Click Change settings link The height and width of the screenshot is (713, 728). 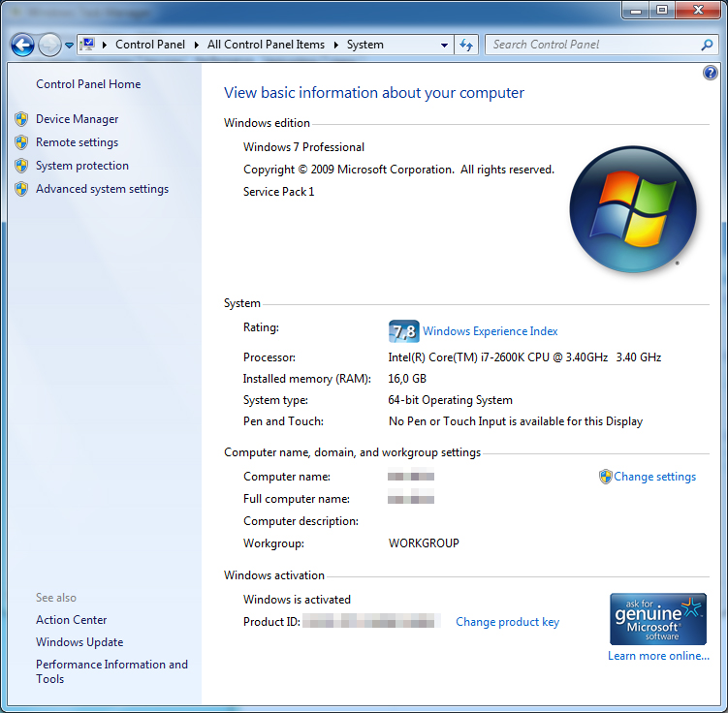click(654, 477)
